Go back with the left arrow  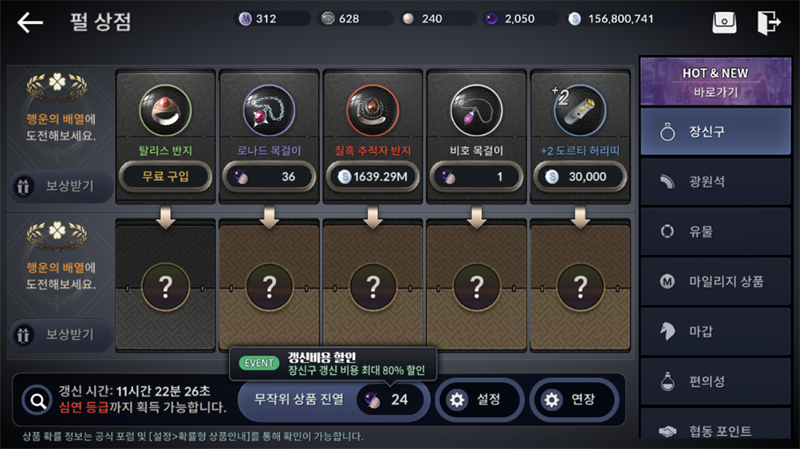[x=30, y=22]
